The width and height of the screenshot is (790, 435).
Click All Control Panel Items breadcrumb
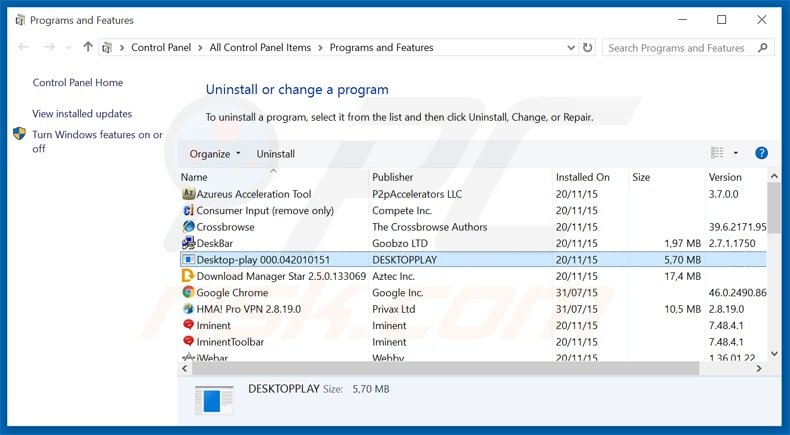pos(260,47)
